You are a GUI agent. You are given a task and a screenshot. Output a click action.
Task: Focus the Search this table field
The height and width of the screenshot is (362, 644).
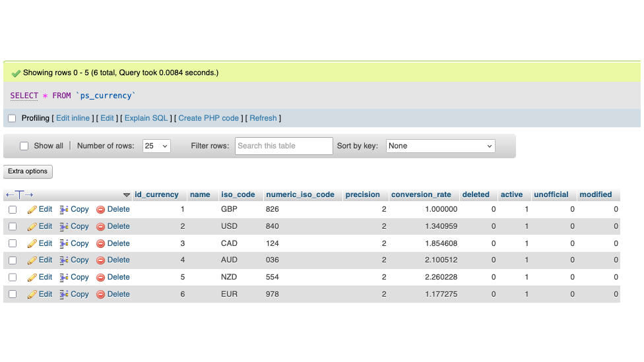[284, 146]
